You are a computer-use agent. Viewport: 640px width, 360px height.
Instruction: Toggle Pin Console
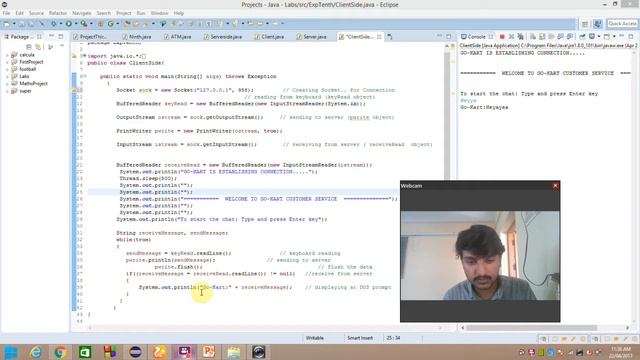[582, 37]
